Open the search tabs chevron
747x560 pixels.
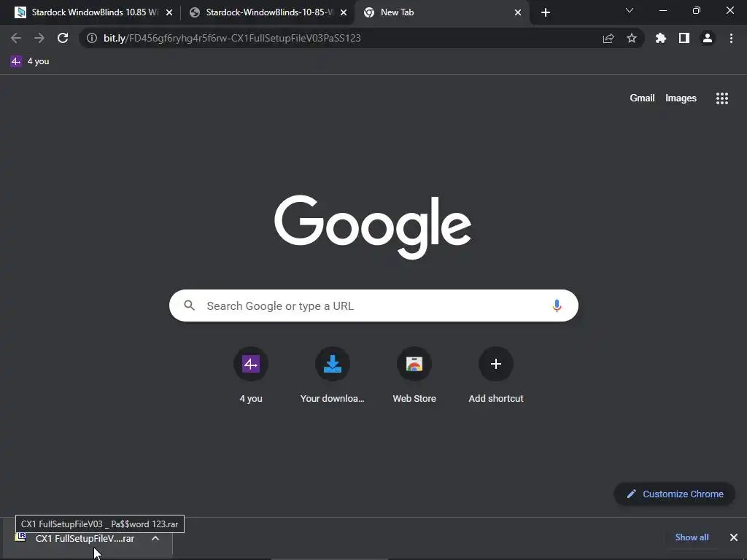pyautogui.click(x=630, y=10)
